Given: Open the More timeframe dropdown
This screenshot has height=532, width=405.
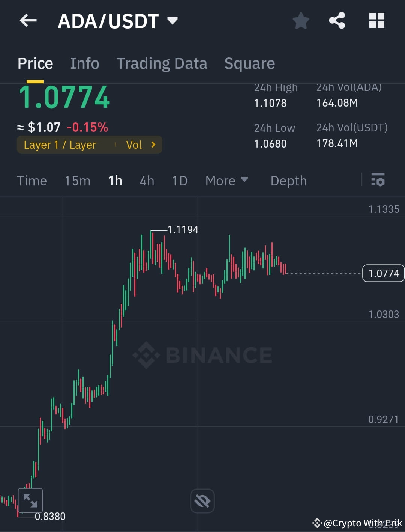Looking at the screenshot, I should point(226,181).
